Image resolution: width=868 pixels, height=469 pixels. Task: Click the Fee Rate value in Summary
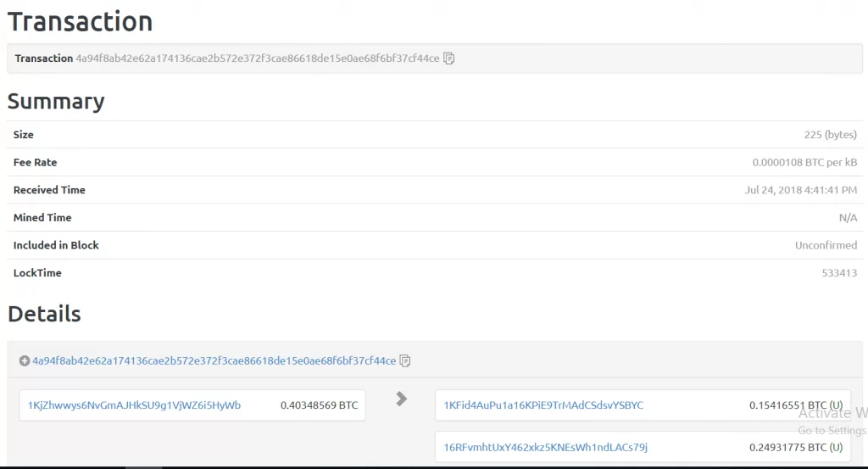pos(804,162)
